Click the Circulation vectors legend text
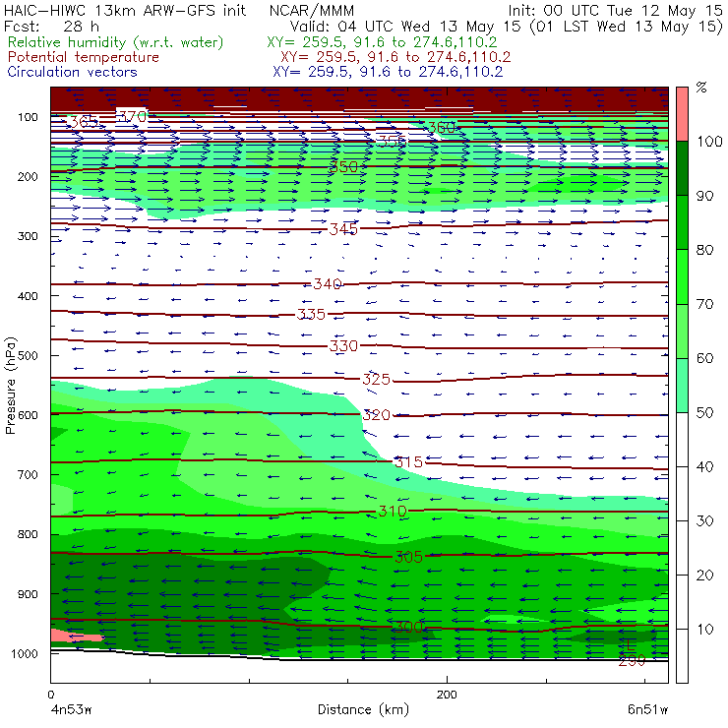The image size is (728, 728). [x=73, y=72]
